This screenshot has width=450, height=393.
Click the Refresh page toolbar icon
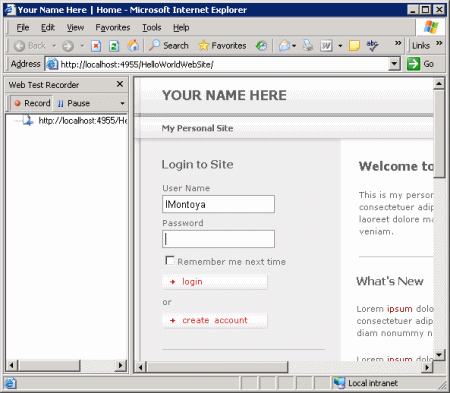(x=114, y=46)
